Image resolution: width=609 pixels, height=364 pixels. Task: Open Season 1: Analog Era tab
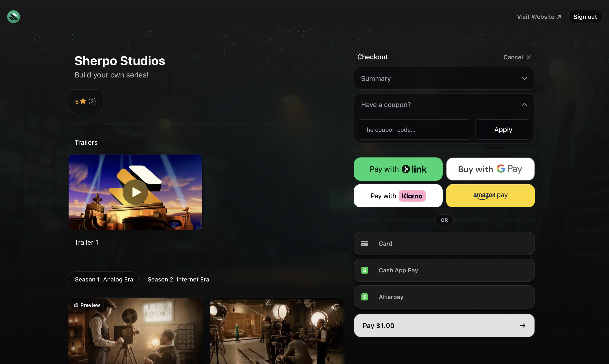pos(103,279)
